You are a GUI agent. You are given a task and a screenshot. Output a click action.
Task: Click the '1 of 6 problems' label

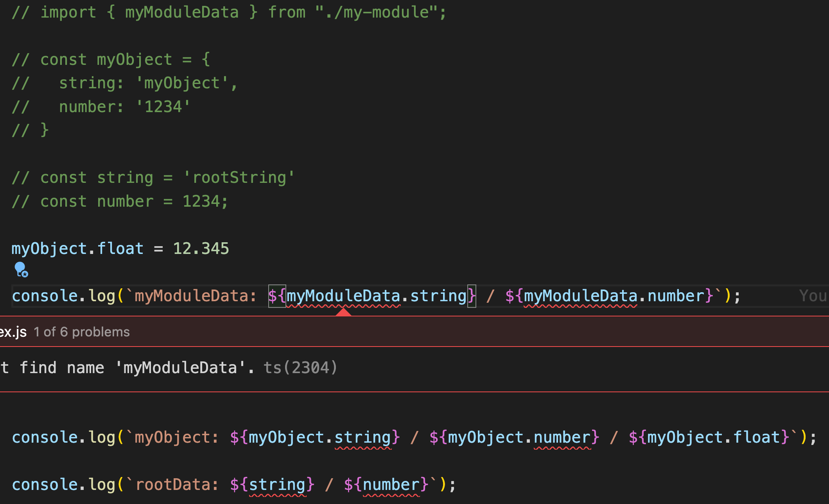click(81, 332)
